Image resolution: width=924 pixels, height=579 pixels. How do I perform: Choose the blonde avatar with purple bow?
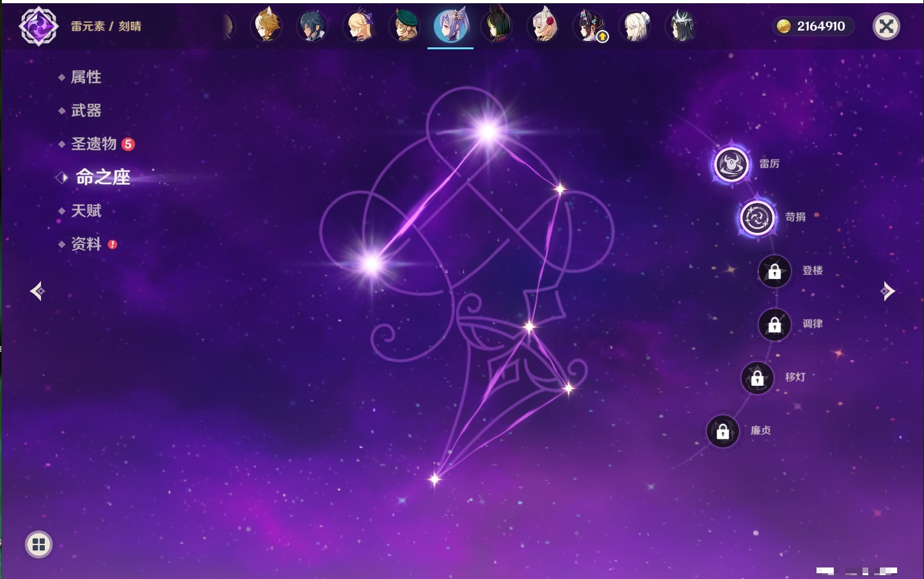[359, 26]
